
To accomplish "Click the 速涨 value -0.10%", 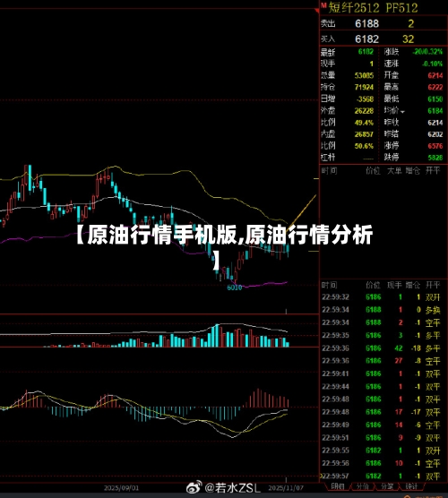I will click(x=433, y=64).
